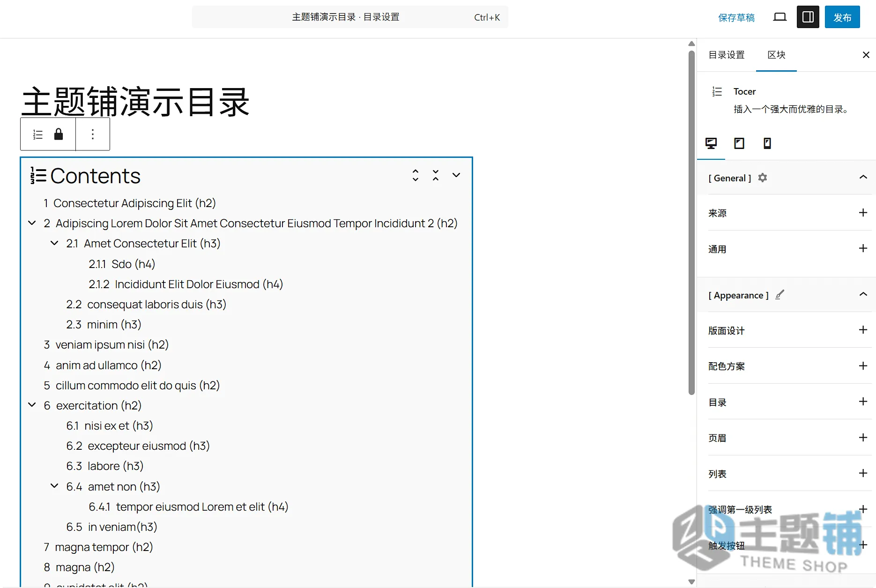Click the scrollbar down arrow
This screenshot has height=588, width=876.
[691, 581]
